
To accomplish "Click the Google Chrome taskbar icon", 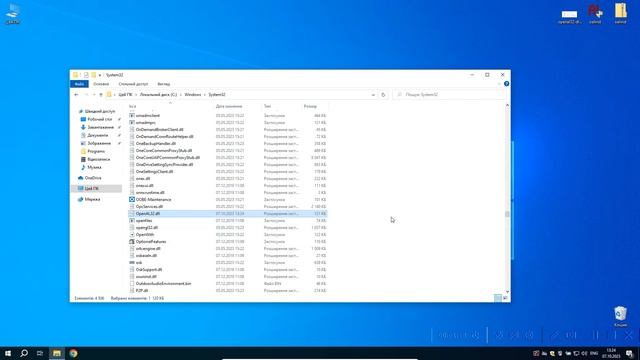I will pos(73,353).
